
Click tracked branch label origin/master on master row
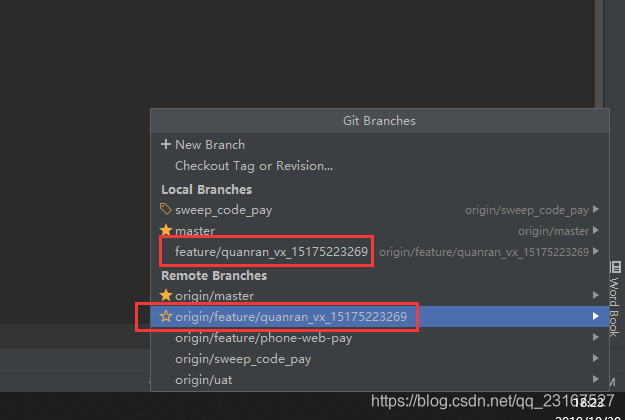pyautogui.click(x=553, y=231)
